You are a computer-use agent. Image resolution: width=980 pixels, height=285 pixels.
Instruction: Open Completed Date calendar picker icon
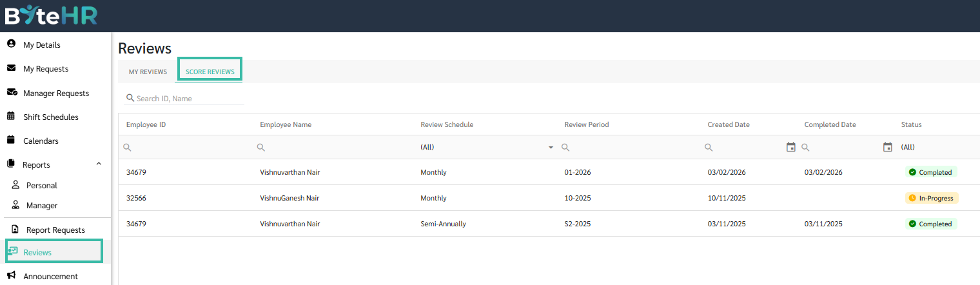pyautogui.click(x=888, y=147)
